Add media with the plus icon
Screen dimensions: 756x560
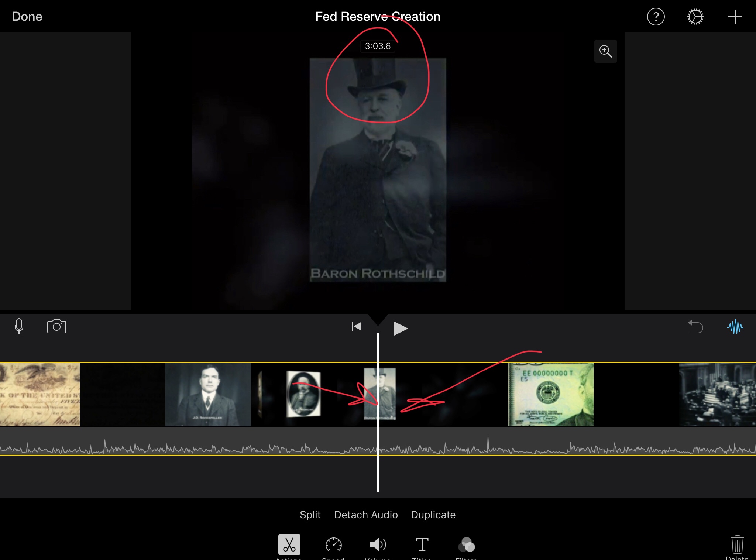[x=735, y=17]
